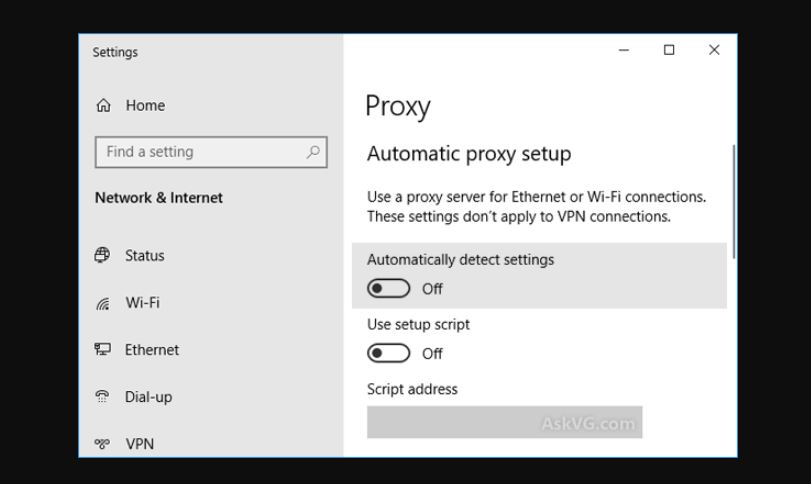Open the Status page label
811x484 pixels.
click(145, 255)
